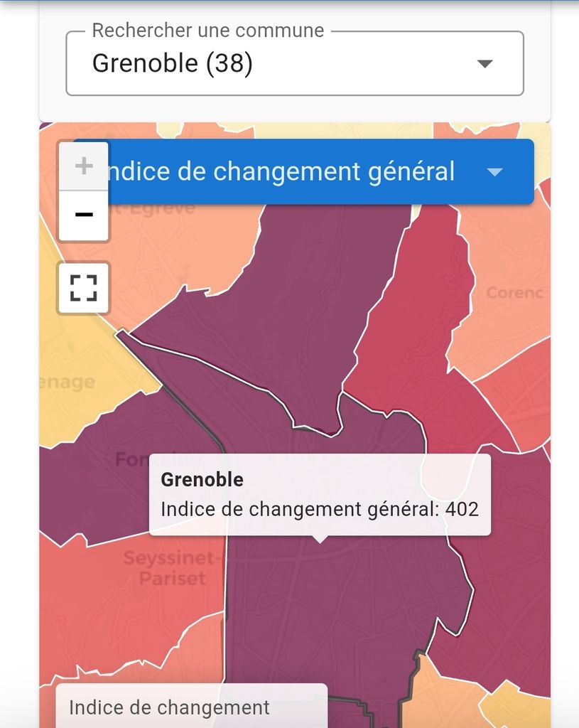Zoom in on the map
Screen dimensions: 579x728
click(x=84, y=166)
